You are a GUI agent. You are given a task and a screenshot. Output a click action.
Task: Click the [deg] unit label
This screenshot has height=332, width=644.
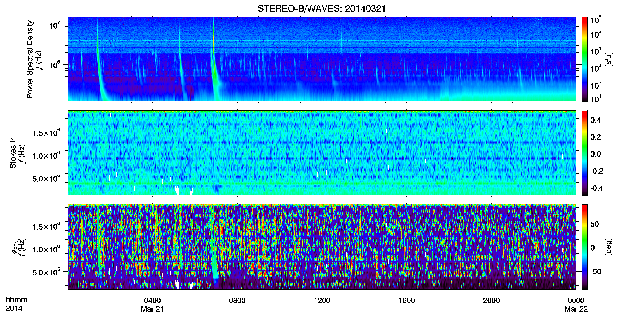608,247
